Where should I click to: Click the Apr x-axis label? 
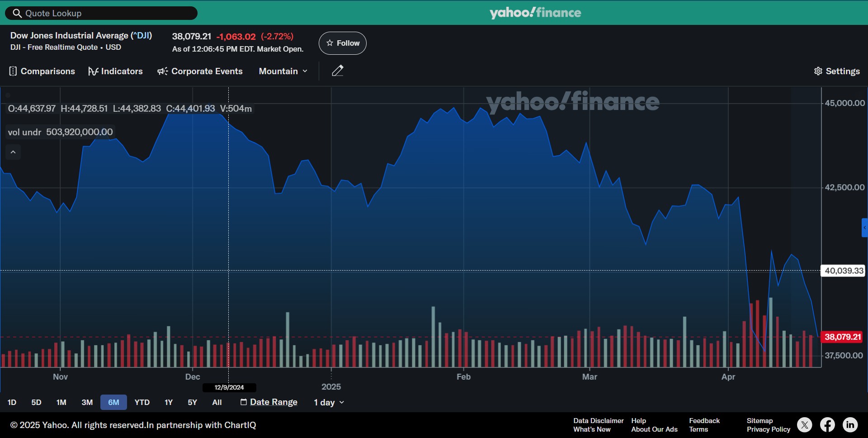pyautogui.click(x=728, y=377)
